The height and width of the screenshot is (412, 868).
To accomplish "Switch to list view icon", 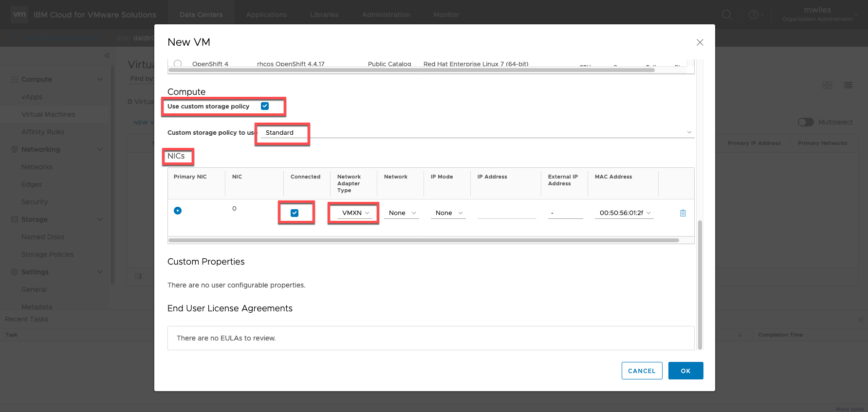I will point(848,85).
